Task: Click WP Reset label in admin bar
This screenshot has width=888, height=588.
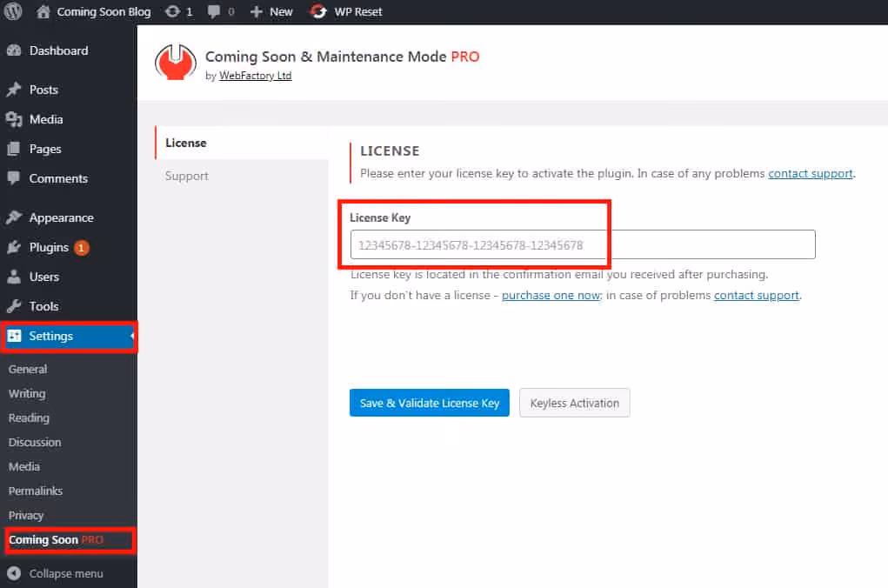Action: pos(358,11)
